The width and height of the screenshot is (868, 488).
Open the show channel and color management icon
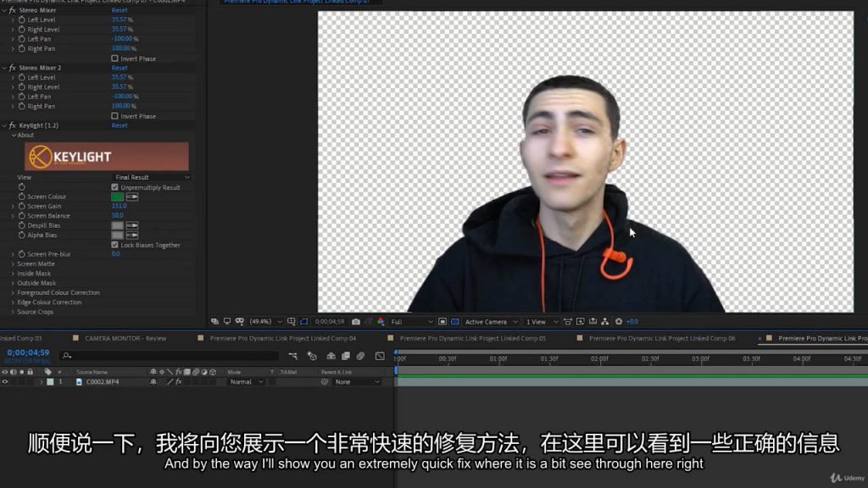click(381, 321)
